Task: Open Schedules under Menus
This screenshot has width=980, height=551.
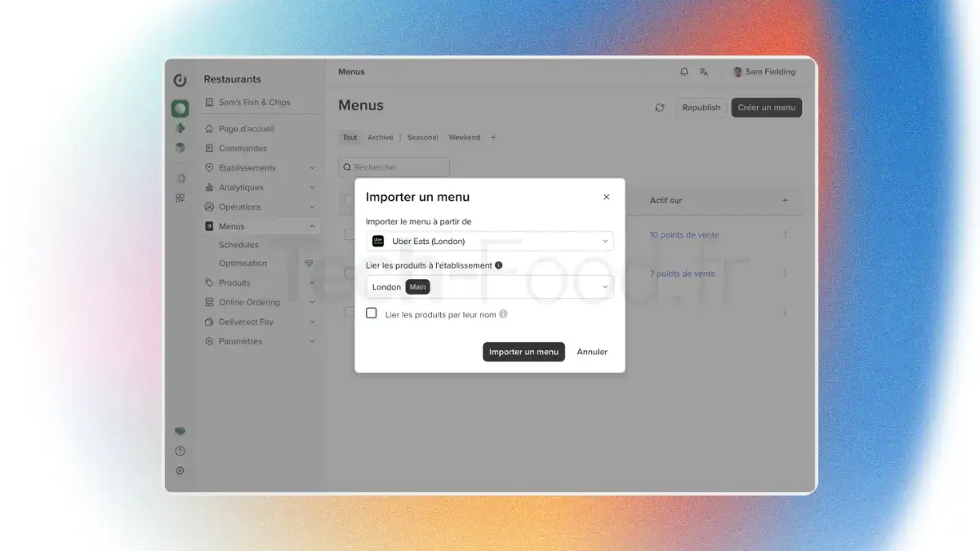Action: (238, 245)
